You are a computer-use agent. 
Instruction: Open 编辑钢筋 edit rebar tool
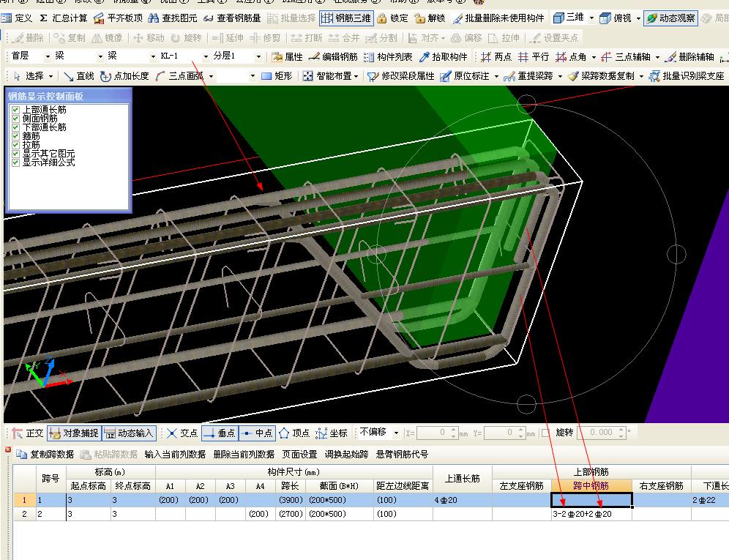(x=333, y=56)
